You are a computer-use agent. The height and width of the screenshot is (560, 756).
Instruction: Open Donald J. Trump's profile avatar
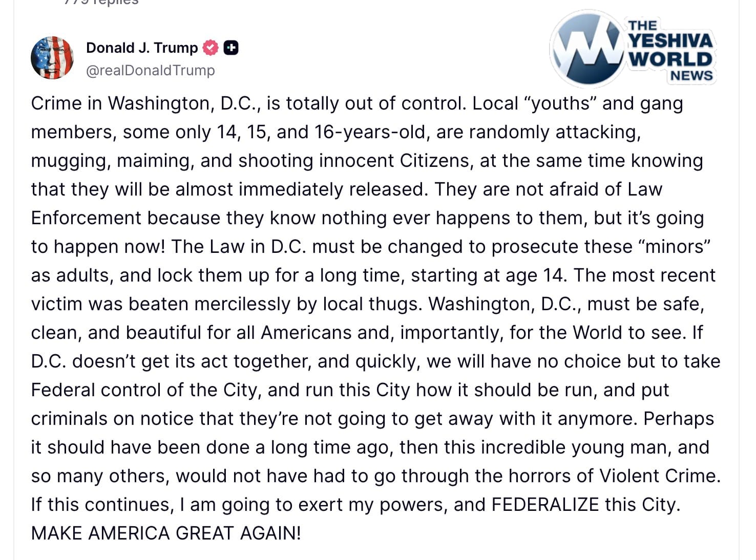[52, 58]
